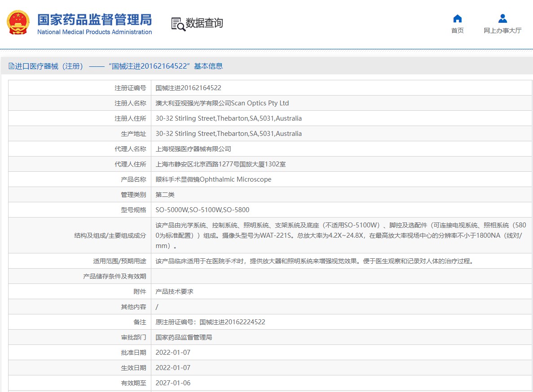The image size is (533, 392).
Task: Open the 首页 text label
Action: [457, 30]
